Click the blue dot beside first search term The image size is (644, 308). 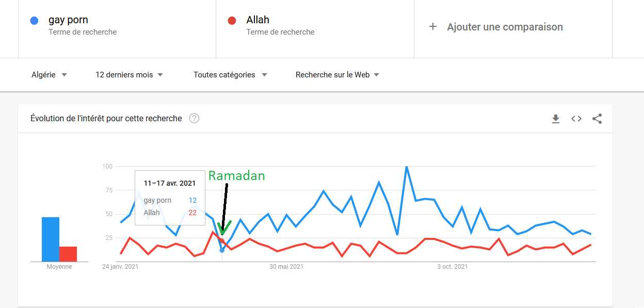pos(35,21)
